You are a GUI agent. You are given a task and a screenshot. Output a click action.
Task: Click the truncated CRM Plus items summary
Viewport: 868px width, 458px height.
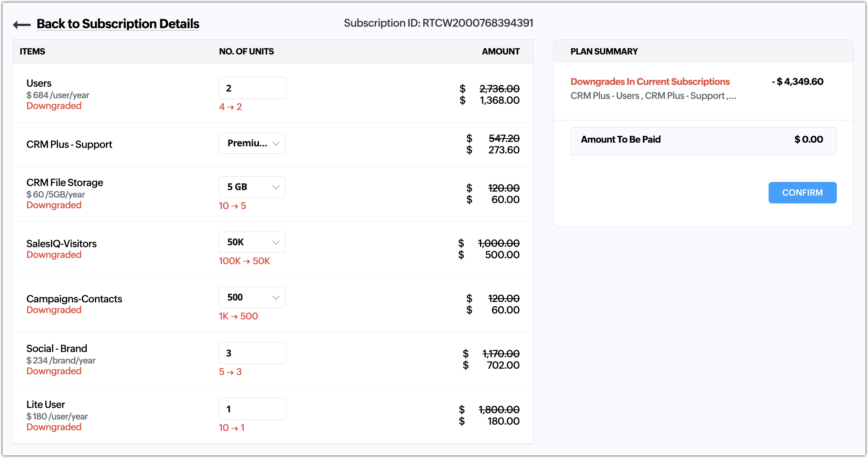(653, 96)
